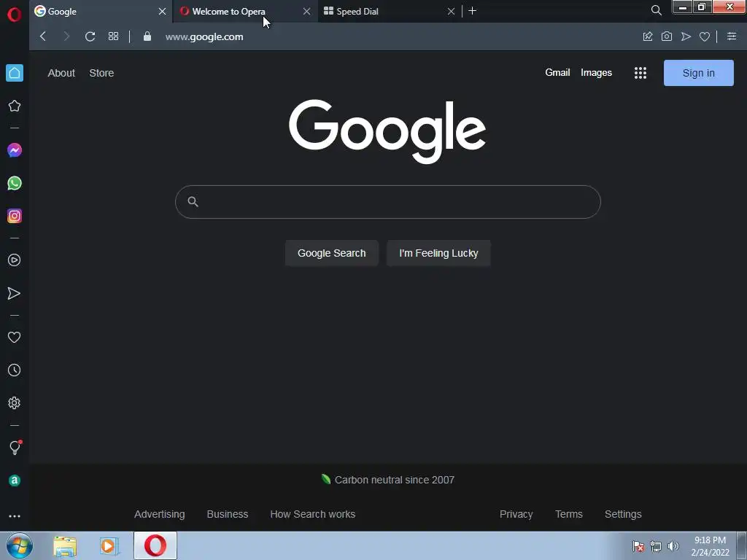The height and width of the screenshot is (560, 747).
Task: Open sidebar setup three-dots menu
Action: 15,516
